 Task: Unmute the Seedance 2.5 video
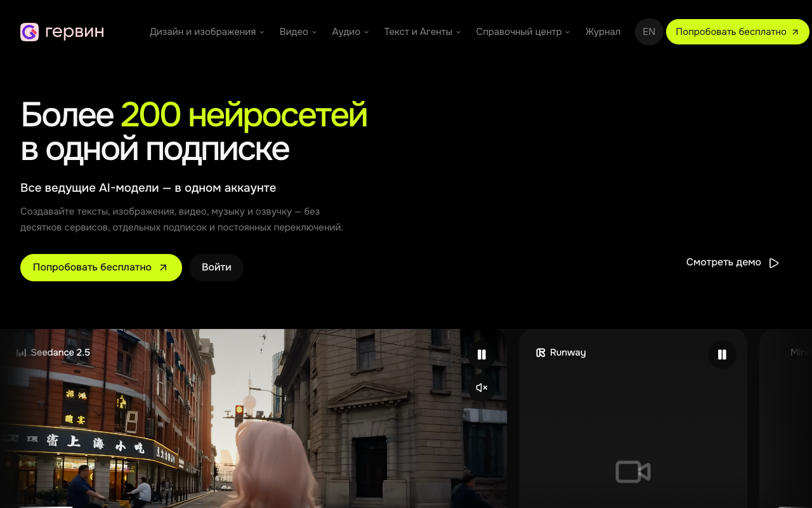[481, 387]
